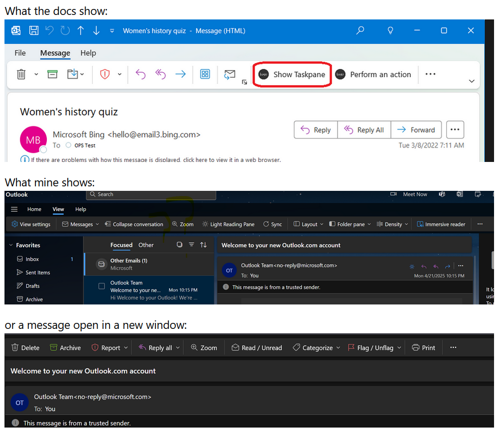Click ribbon Reply All double-arrow icon
The height and width of the screenshot is (441, 504).
click(160, 74)
